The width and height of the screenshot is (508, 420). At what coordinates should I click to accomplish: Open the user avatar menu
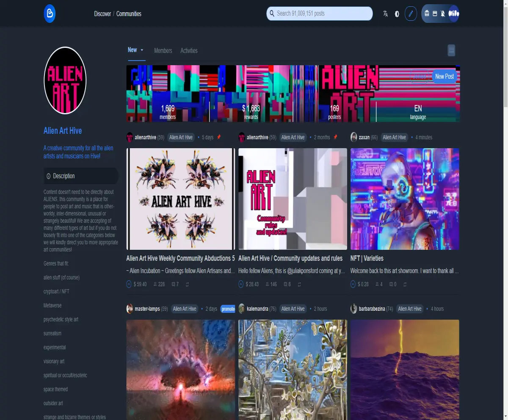[x=454, y=14]
